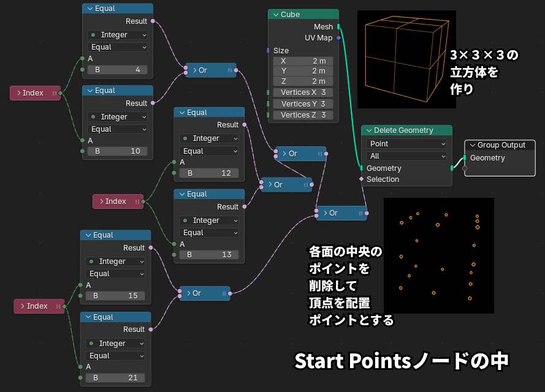The image size is (545, 392).
Task: Collapse the Delete Geometry node chevron
Action: tap(368, 130)
